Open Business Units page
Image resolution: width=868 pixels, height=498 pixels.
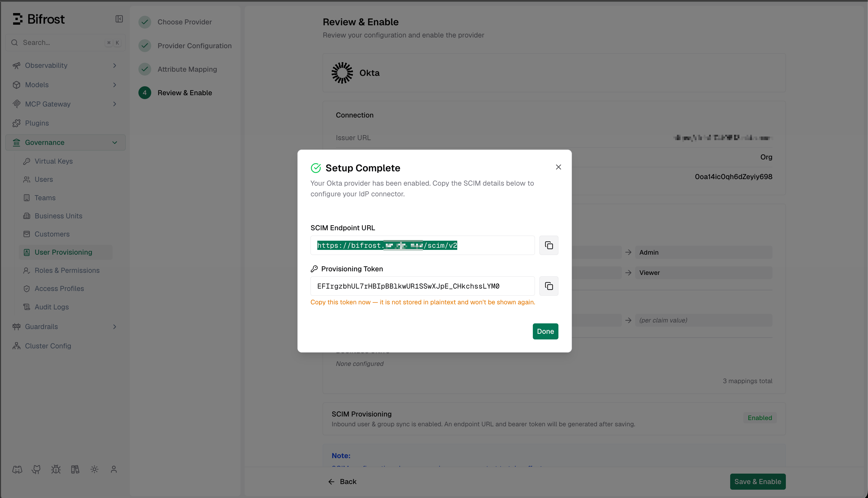tap(65, 216)
